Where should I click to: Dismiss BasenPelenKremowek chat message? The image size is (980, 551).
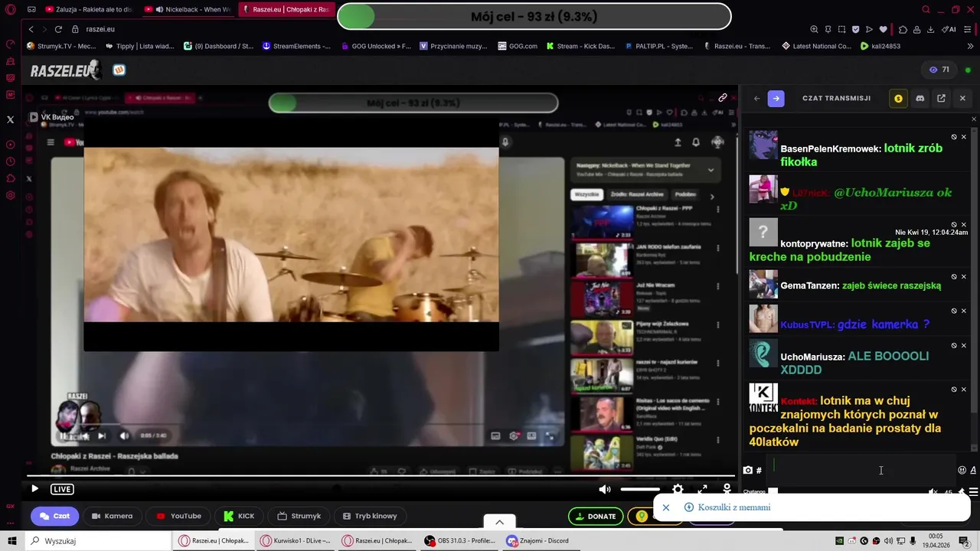964,137
